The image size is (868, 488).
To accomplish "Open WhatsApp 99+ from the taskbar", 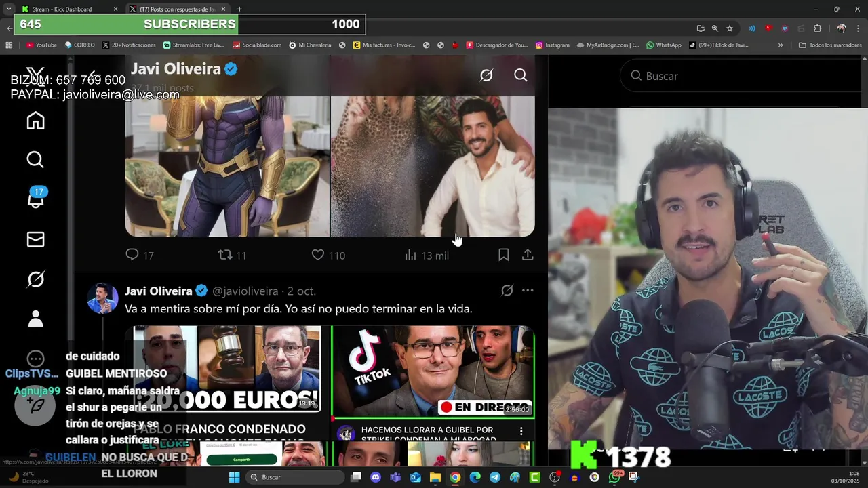I will click(615, 476).
